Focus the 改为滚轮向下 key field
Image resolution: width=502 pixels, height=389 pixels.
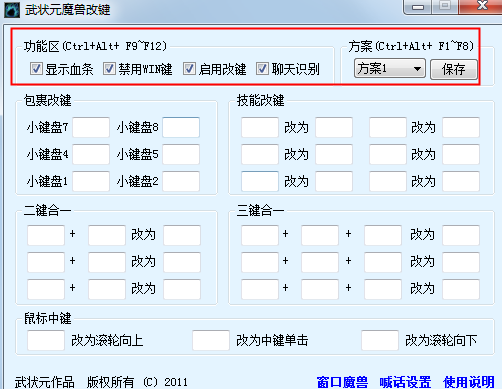click(380, 340)
